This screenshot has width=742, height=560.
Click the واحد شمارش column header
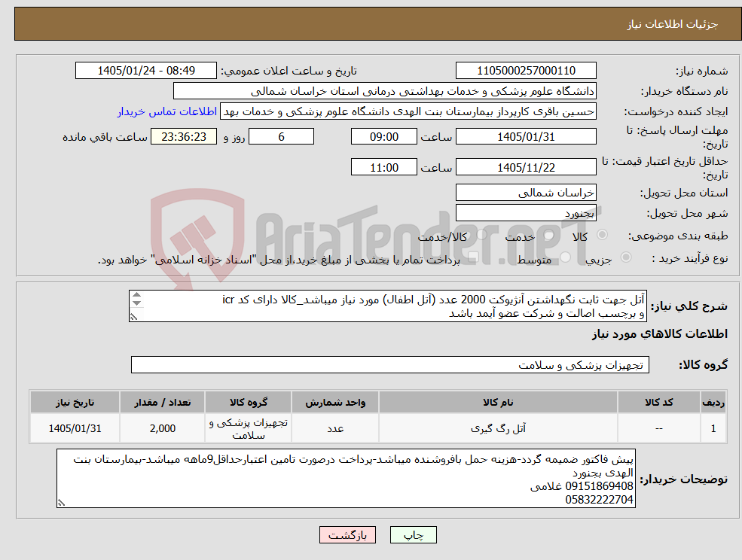[335, 403]
